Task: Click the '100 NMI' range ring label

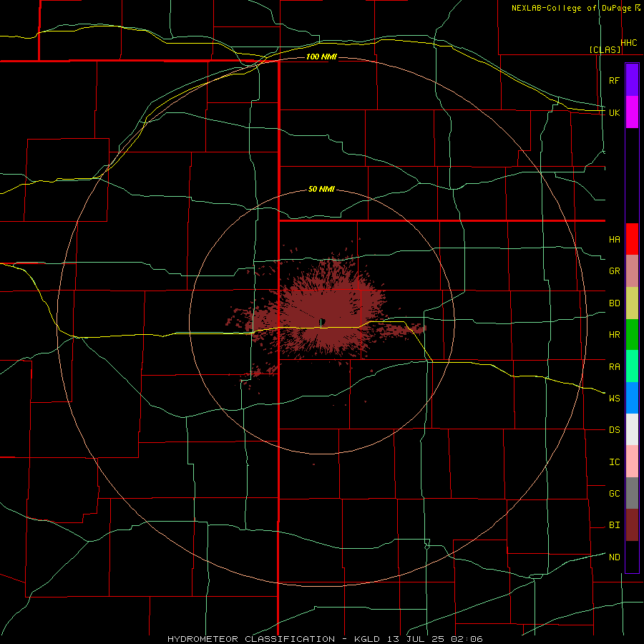Action: click(x=321, y=57)
